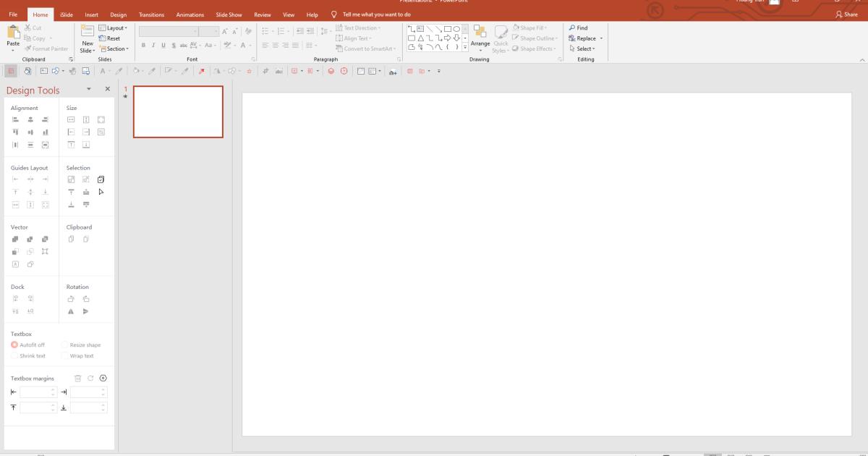Click the Find command in Editing group
The height and width of the screenshot is (456, 868).
pos(579,28)
